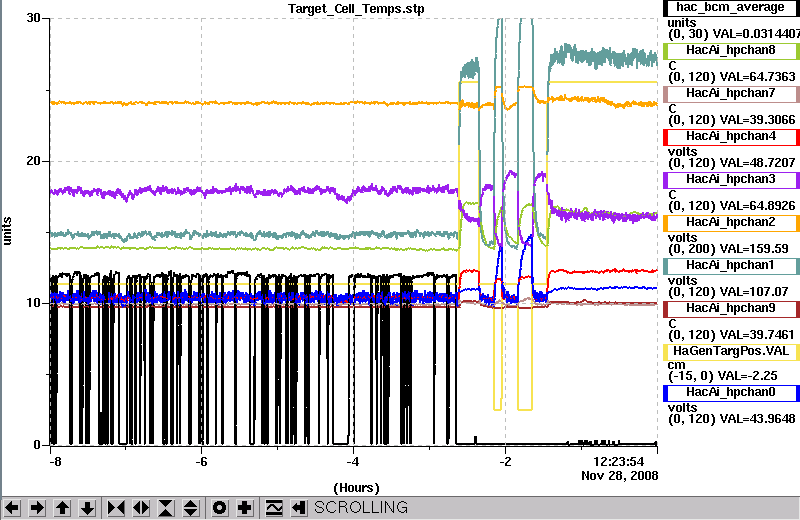The width and height of the screenshot is (800, 520).
Task: Pan the plot left with left arrow
Action: (x=12, y=508)
